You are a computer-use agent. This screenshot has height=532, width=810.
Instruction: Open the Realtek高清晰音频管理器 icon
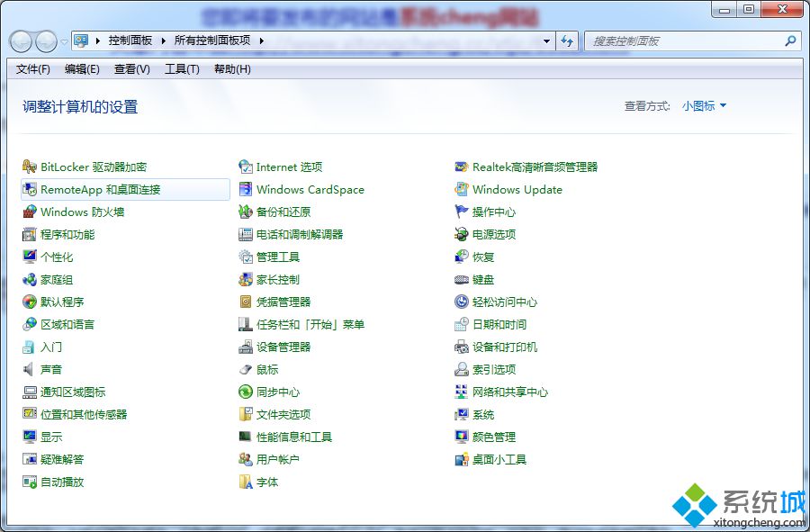pyautogui.click(x=462, y=167)
